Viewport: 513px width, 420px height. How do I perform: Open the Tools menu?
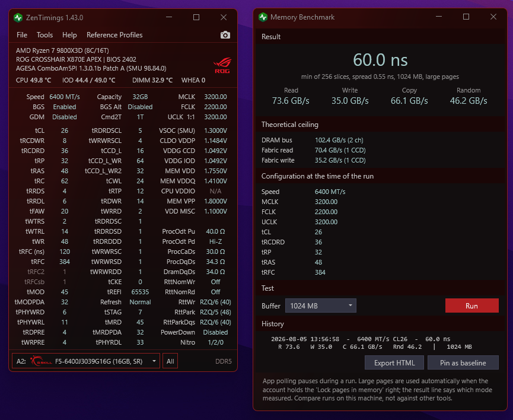tap(45, 35)
